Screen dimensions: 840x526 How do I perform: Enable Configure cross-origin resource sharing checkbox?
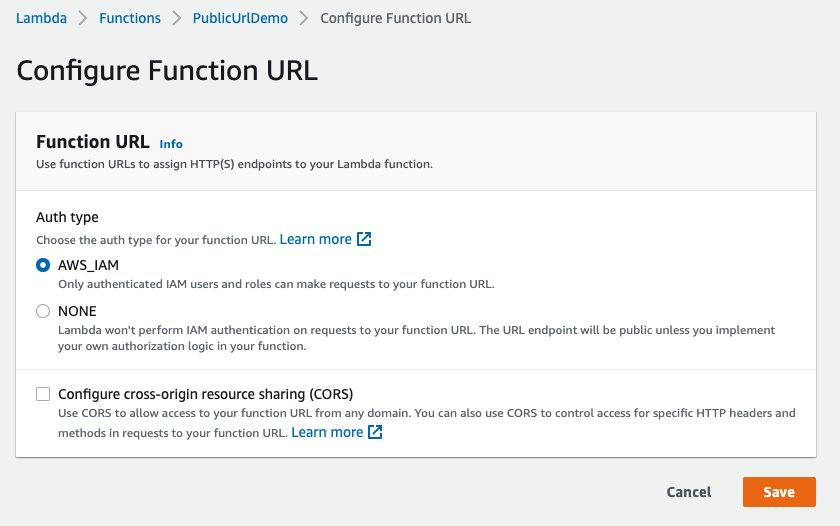[43, 394]
